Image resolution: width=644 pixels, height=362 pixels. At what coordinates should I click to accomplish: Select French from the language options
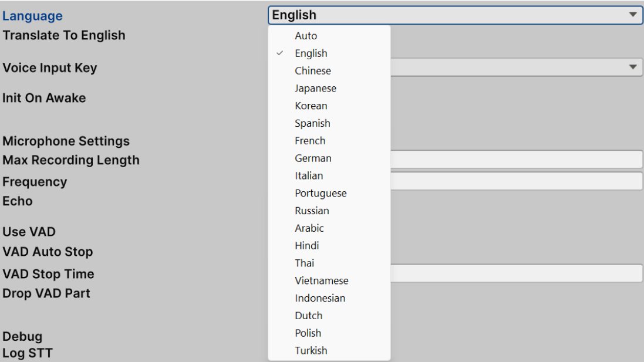coord(310,141)
